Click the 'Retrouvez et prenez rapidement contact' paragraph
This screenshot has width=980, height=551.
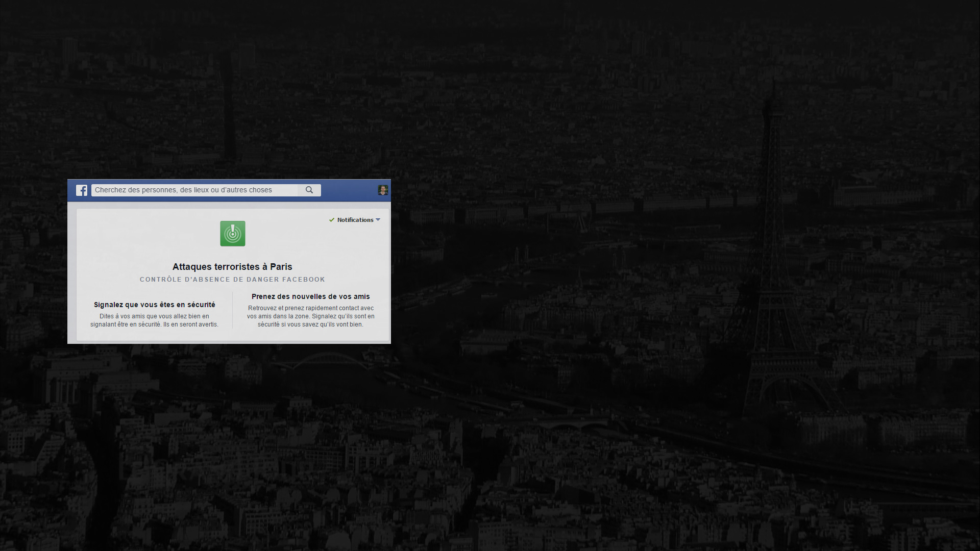point(310,316)
